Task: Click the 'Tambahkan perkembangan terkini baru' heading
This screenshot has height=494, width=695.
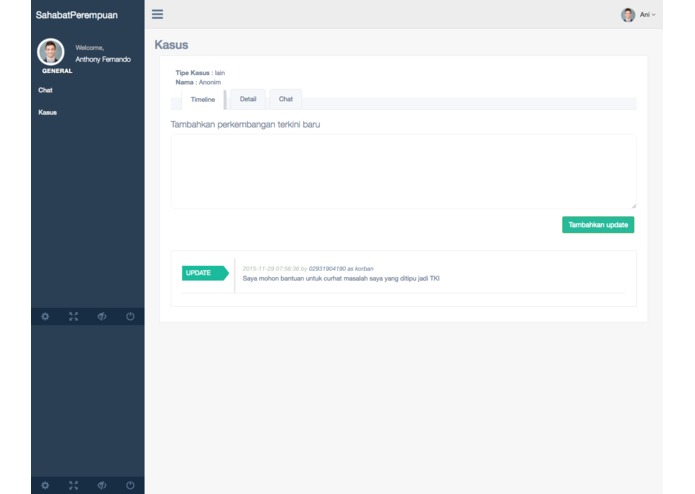Action: click(245, 124)
